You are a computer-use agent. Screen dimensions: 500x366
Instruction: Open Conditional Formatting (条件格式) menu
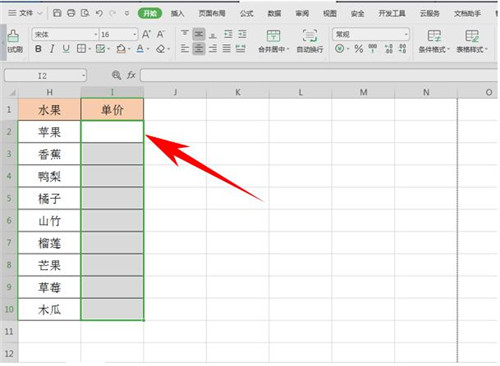click(x=434, y=41)
